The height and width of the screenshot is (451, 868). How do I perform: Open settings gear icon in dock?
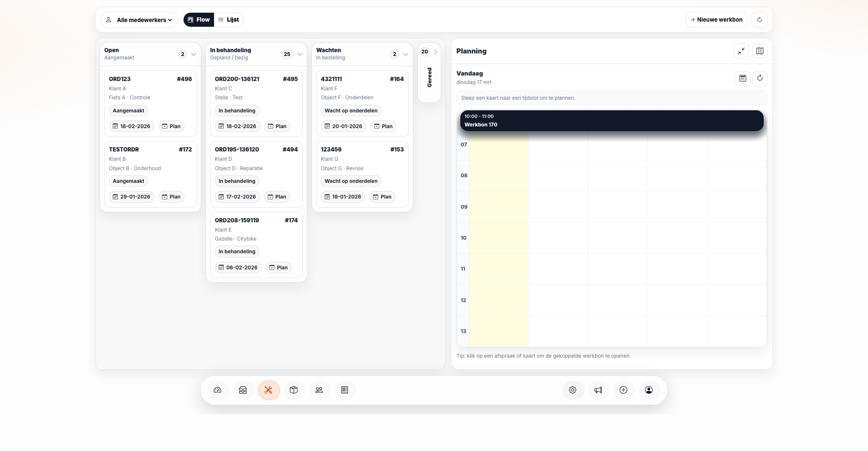pos(573,390)
